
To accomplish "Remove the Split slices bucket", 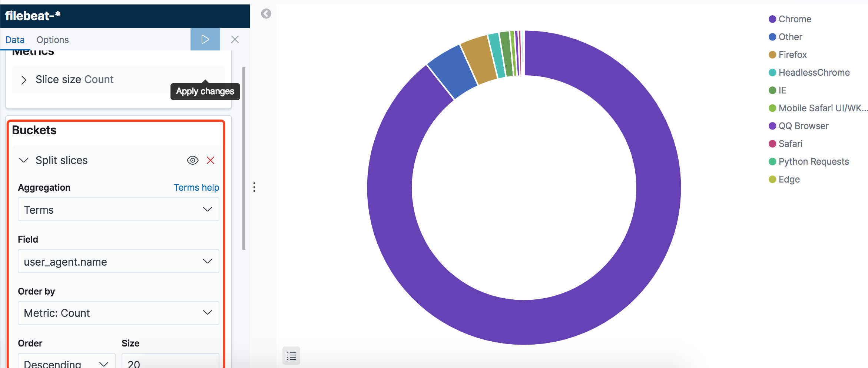I will click(x=211, y=160).
